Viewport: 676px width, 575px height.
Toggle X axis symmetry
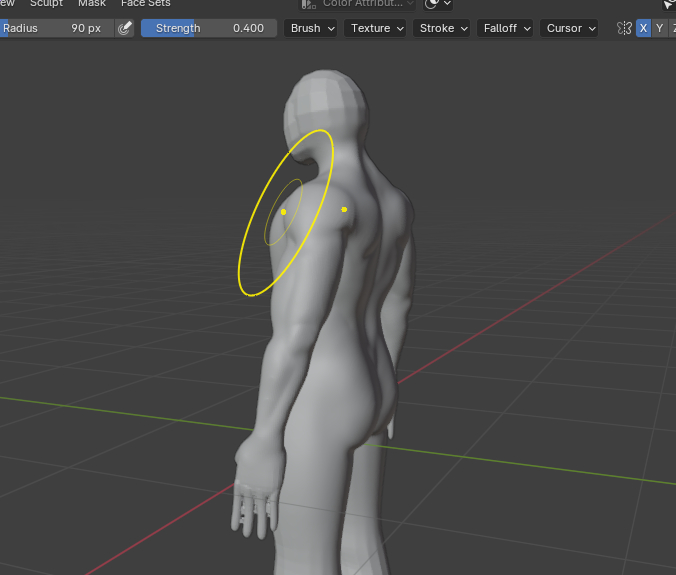coord(643,28)
